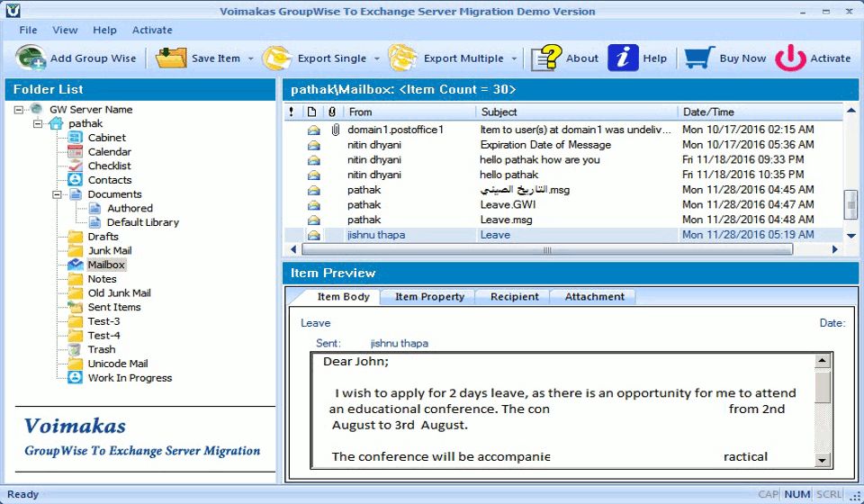Image resolution: width=864 pixels, height=504 pixels.
Task: Select the Mailbox folder
Action: (x=106, y=265)
